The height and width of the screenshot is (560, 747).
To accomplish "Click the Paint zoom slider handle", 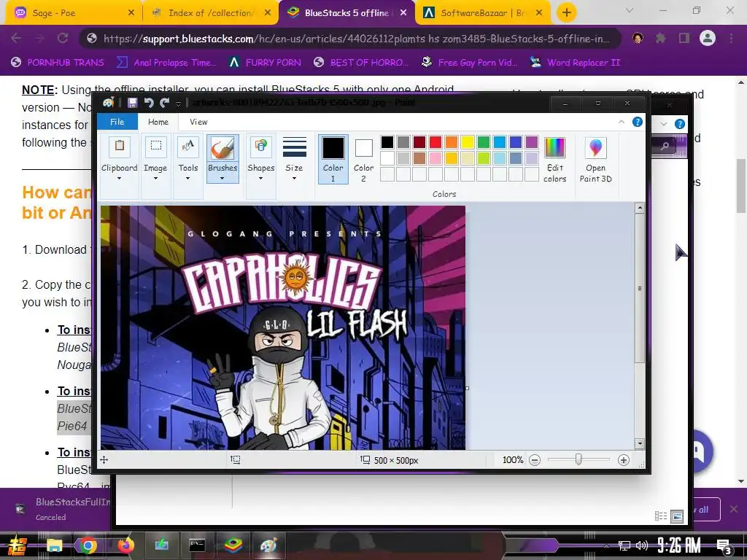I will point(578,459).
